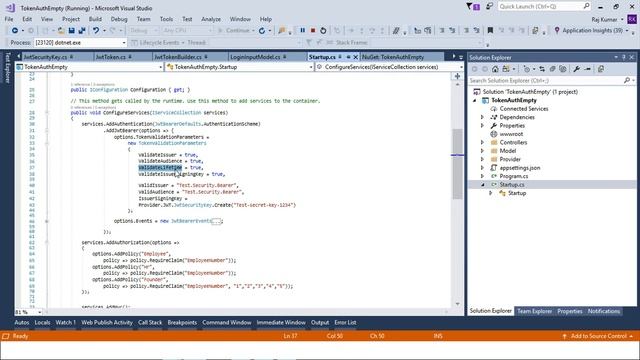Open the NuGet: TokenAuthEmpty tab

pos(393,57)
